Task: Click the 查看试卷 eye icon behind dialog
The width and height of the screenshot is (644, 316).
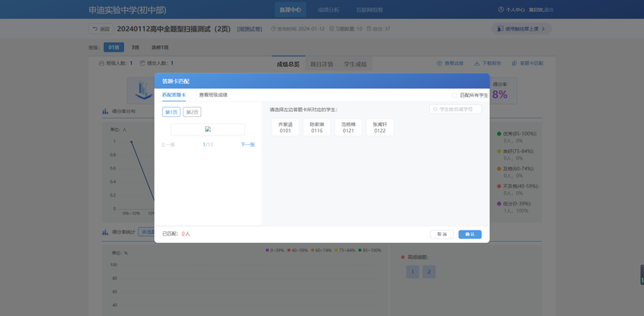Action: pos(439,64)
